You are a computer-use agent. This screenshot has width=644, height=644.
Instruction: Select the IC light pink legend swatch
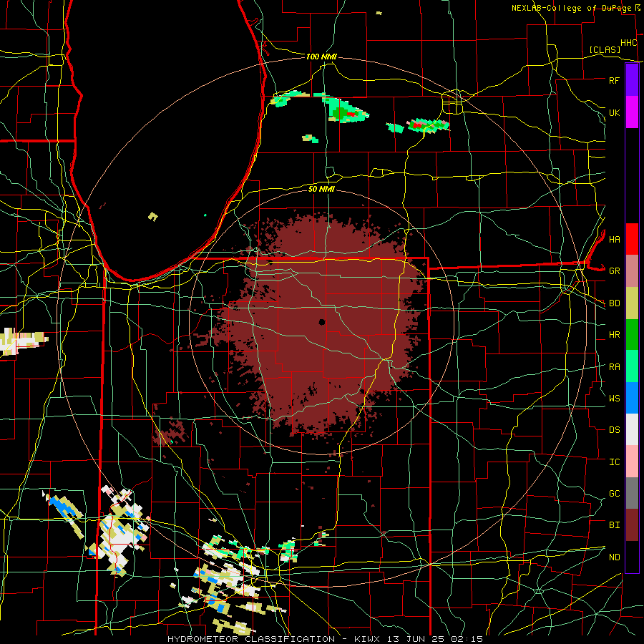632,462
